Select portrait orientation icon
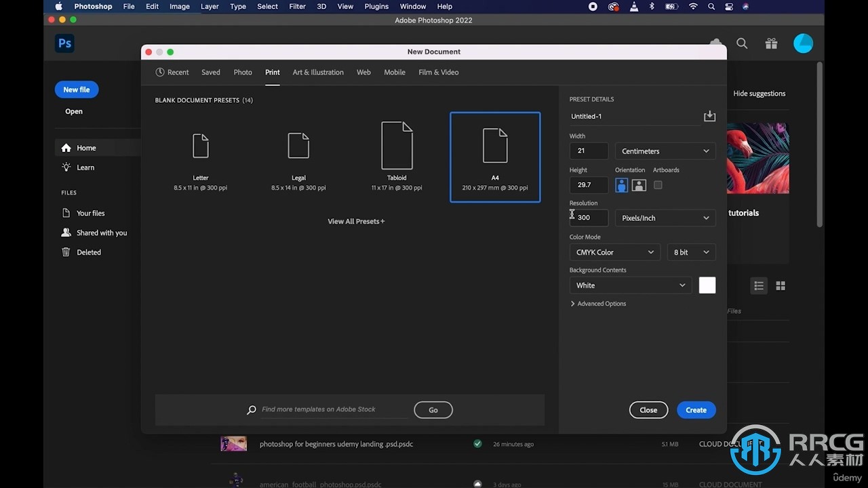Image resolution: width=868 pixels, height=488 pixels. click(x=621, y=185)
